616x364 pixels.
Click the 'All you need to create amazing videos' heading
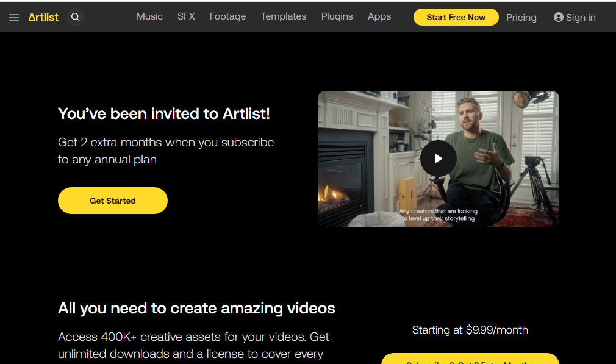tap(196, 309)
